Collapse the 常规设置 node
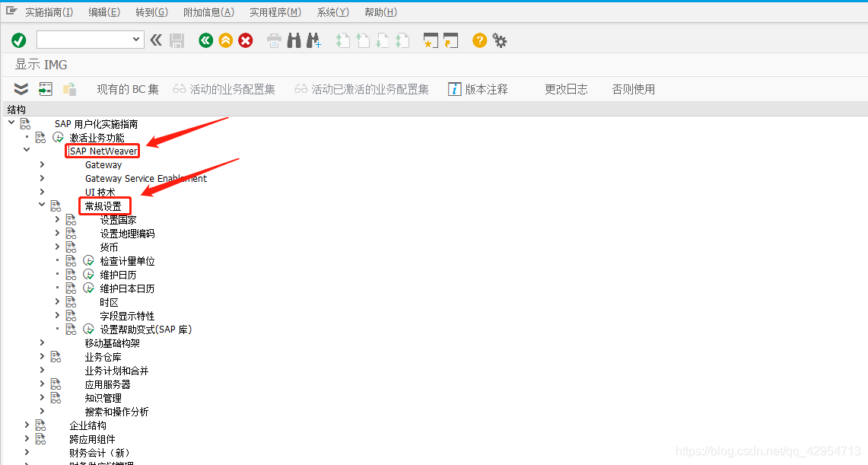This screenshot has height=465, width=868. coord(42,204)
